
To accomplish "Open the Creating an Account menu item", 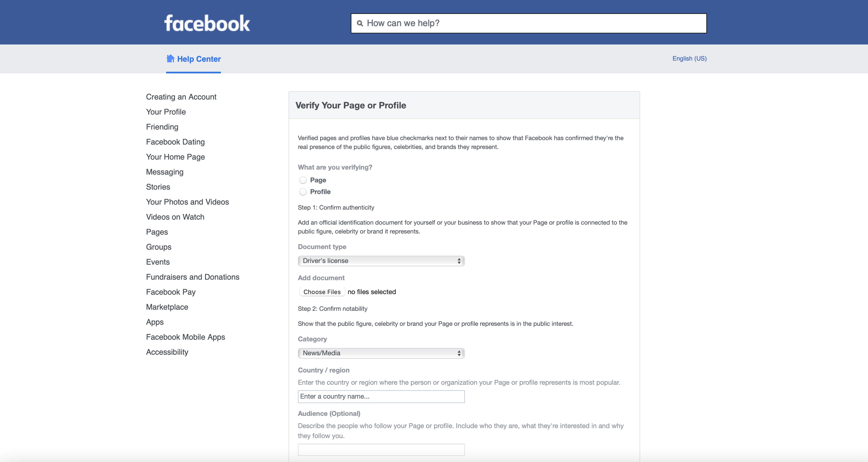I will click(x=181, y=96).
